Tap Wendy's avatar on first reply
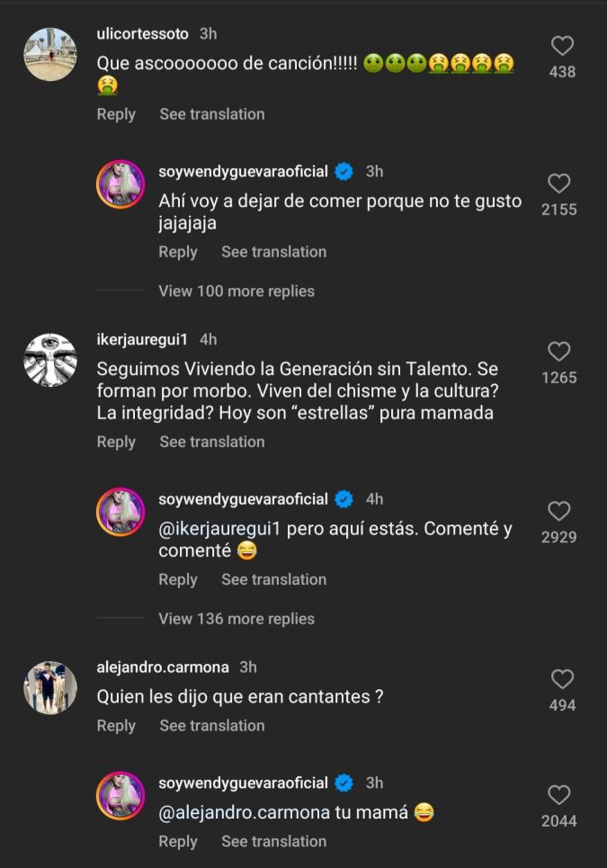607x868 pixels. point(121,185)
